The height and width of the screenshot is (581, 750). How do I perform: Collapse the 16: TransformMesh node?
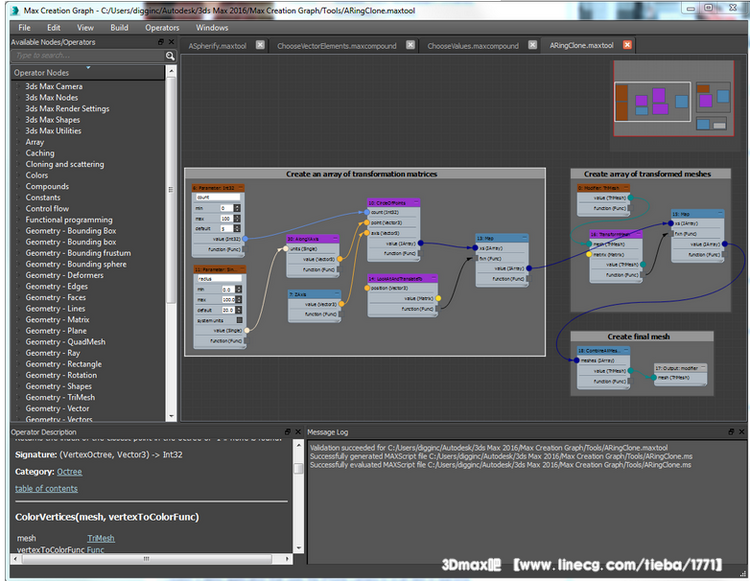638,234
